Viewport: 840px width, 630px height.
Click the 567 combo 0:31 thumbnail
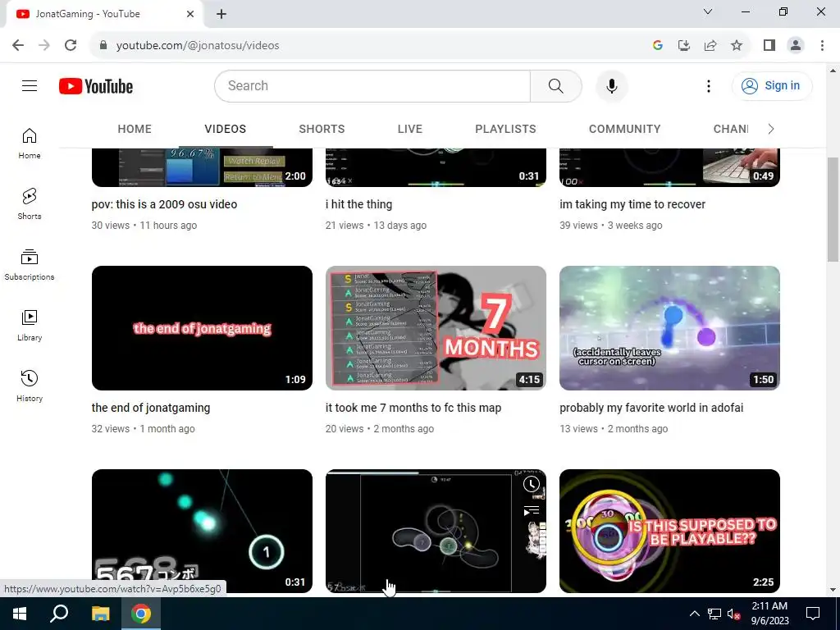click(202, 531)
